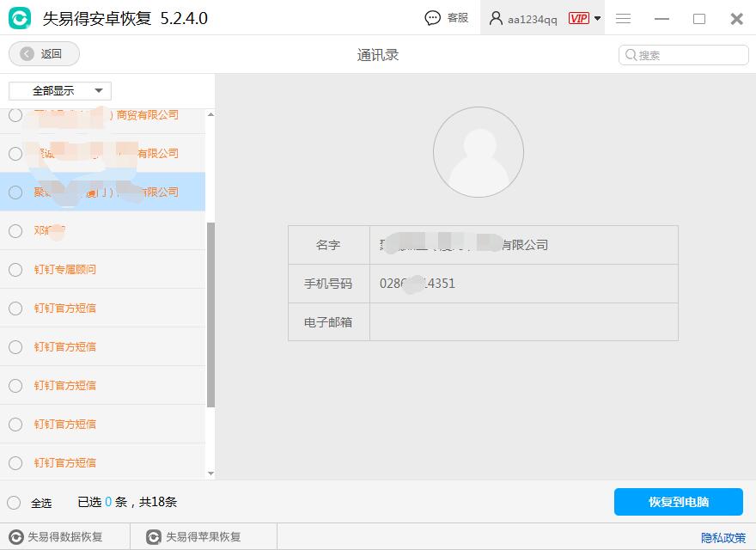Click the app logo in the title bar
Viewport: 756px width, 550px height.
pyautogui.click(x=19, y=17)
